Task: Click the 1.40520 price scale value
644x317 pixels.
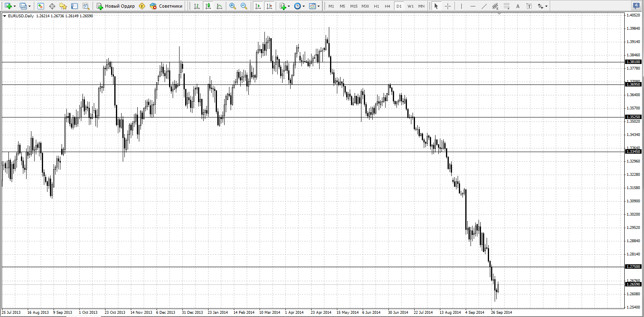Action: click(x=634, y=15)
